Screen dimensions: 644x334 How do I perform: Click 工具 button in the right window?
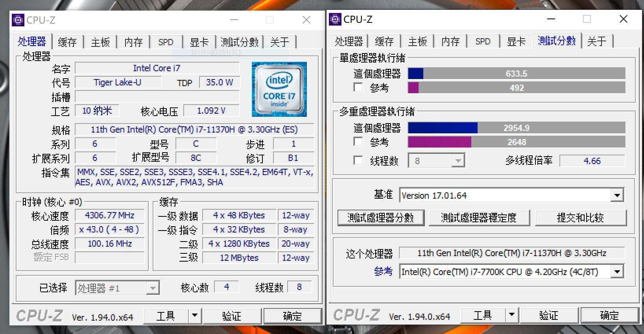click(x=483, y=315)
